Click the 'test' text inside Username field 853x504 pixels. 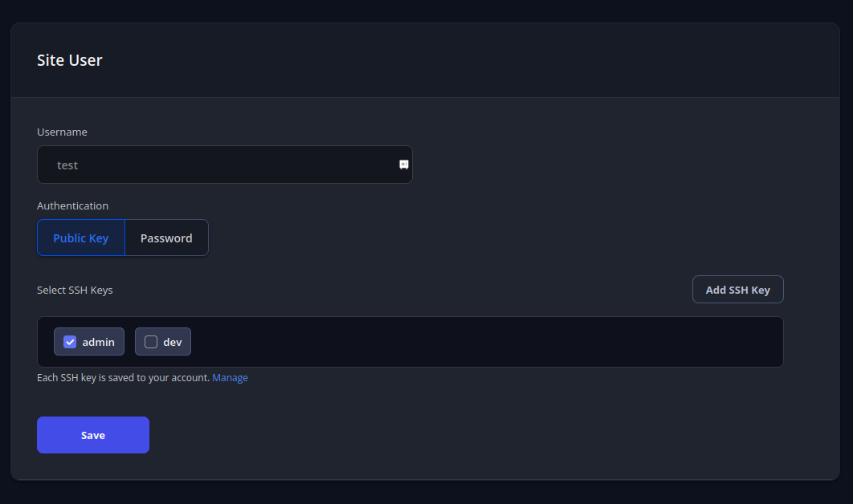[67, 165]
